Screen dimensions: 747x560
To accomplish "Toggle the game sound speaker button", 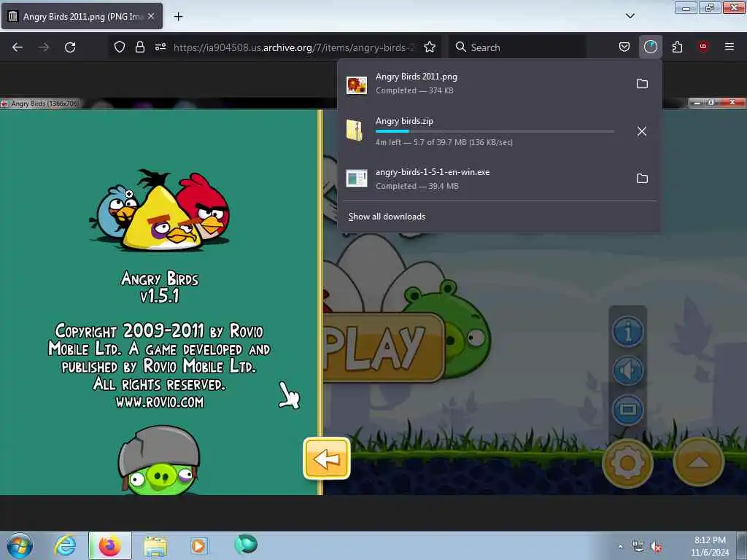I will point(627,370).
